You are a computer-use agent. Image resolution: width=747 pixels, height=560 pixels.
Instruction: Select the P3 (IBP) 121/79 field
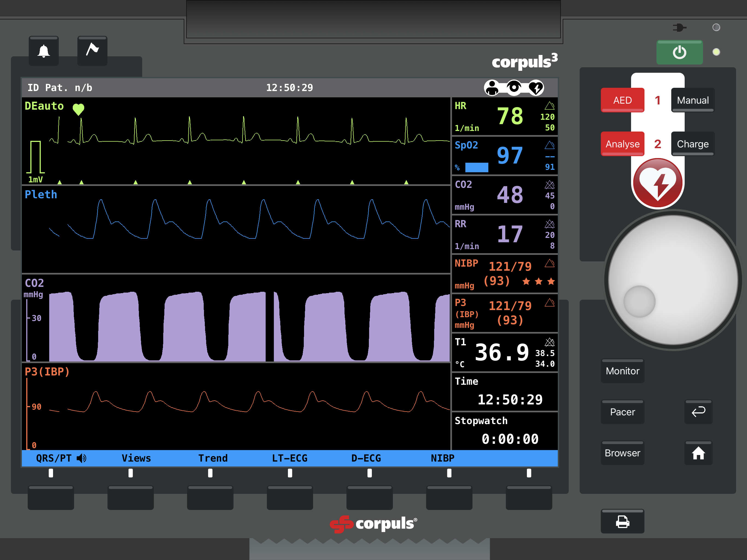504,313
